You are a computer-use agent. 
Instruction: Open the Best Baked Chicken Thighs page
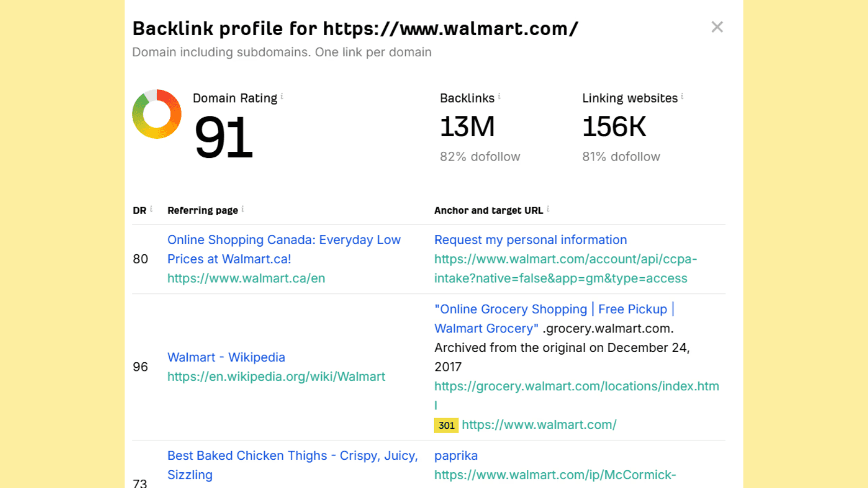[292, 465]
